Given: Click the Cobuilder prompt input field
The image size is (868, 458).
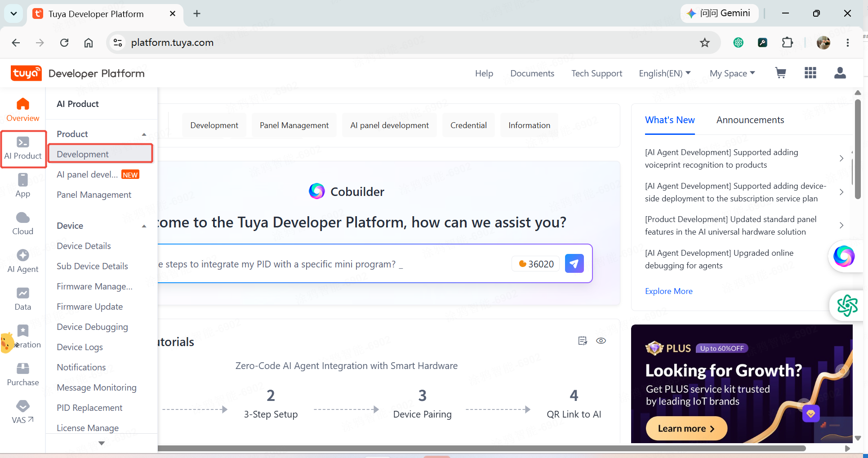Looking at the screenshot, I should point(333,264).
